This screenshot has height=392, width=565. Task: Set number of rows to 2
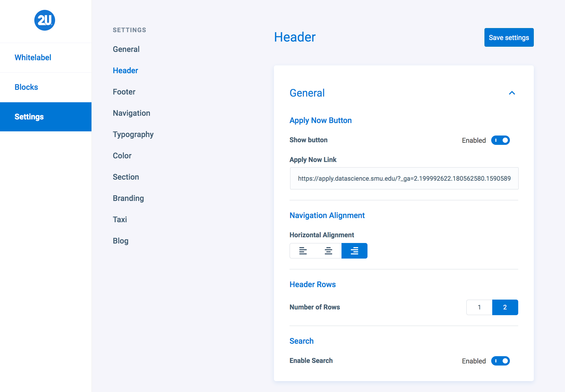505,307
